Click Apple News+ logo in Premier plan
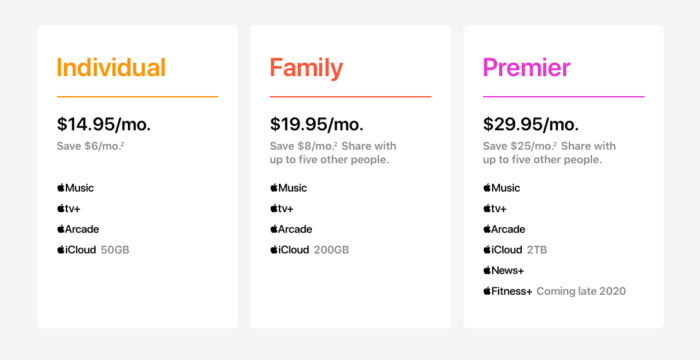This screenshot has height=360, width=700. coord(503,270)
